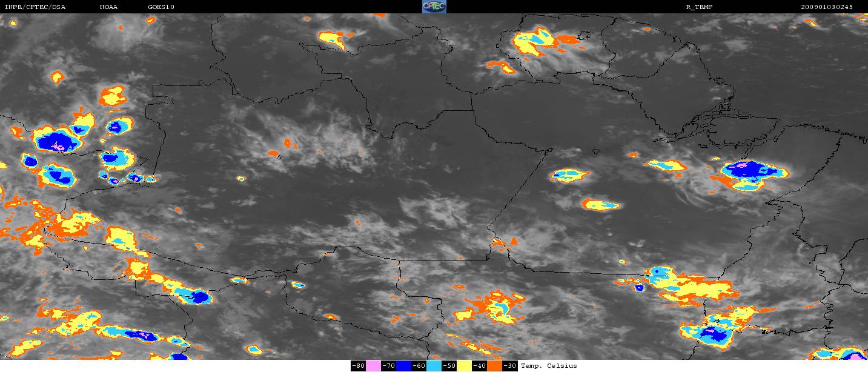The width and height of the screenshot is (868, 372).
Task: Click the INPE/CPTEC/DSA header text
Action: click(35, 7)
